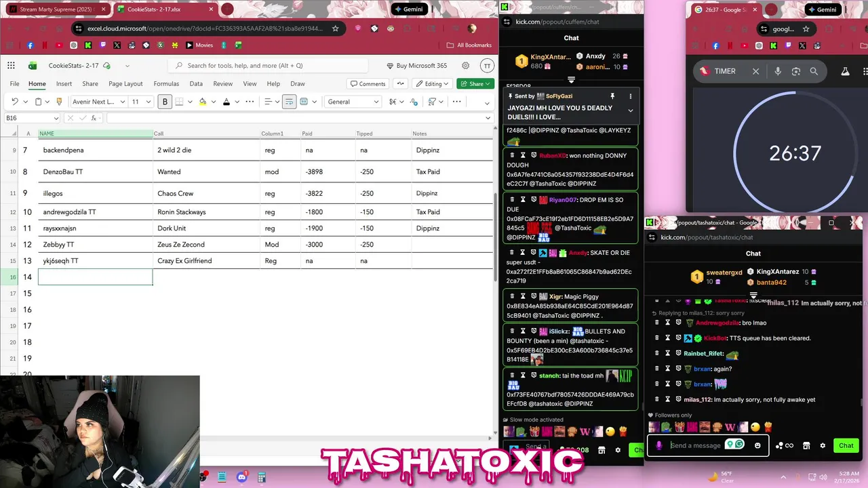Click the insert function fx icon

coord(94,118)
